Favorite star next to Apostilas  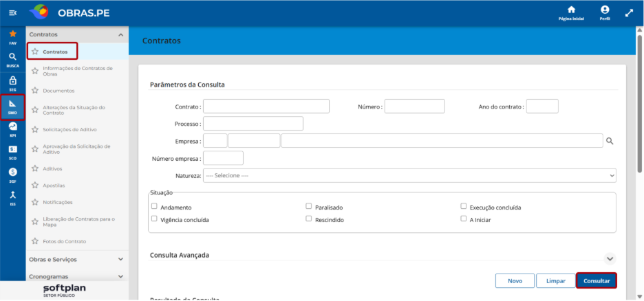(35, 186)
